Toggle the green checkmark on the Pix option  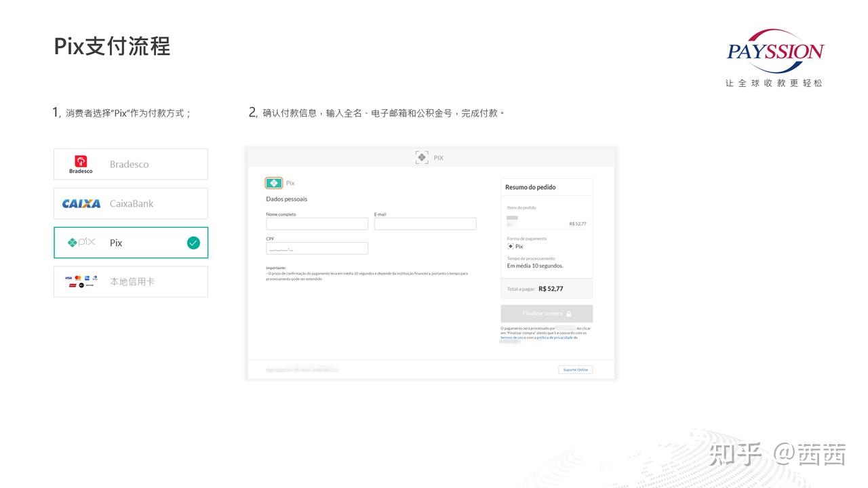pos(193,243)
